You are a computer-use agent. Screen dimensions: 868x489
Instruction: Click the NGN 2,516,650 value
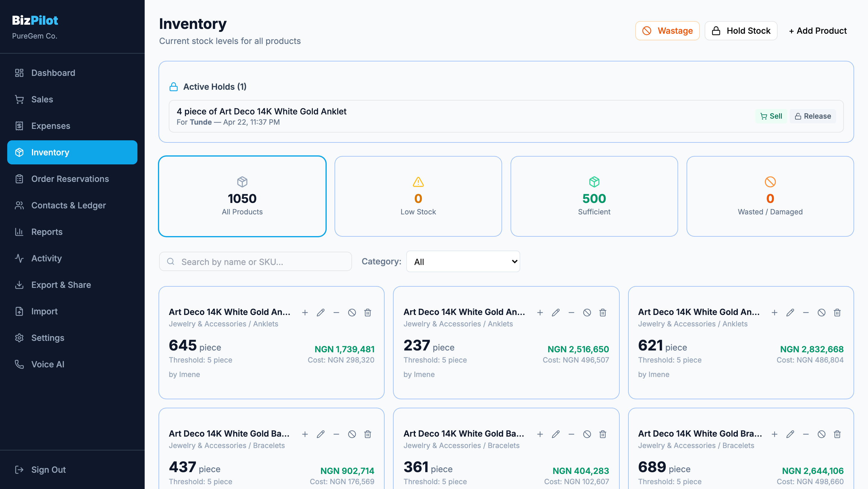(x=578, y=349)
